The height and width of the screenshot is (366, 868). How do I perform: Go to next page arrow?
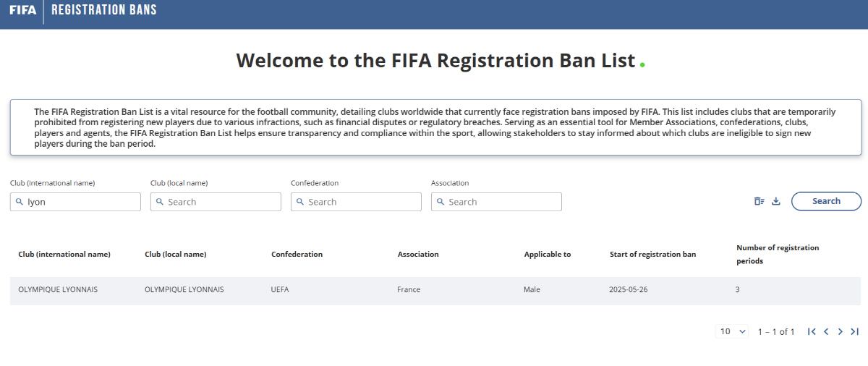[841, 331]
